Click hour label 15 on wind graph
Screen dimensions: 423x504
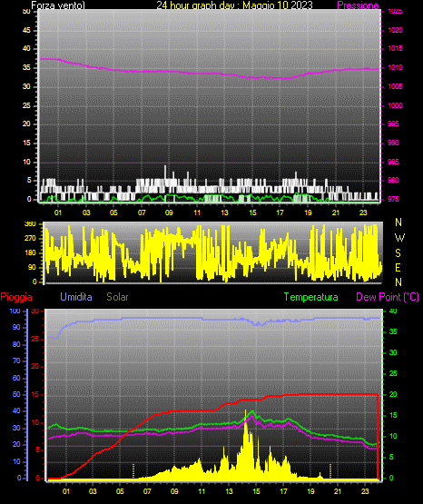coord(252,212)
